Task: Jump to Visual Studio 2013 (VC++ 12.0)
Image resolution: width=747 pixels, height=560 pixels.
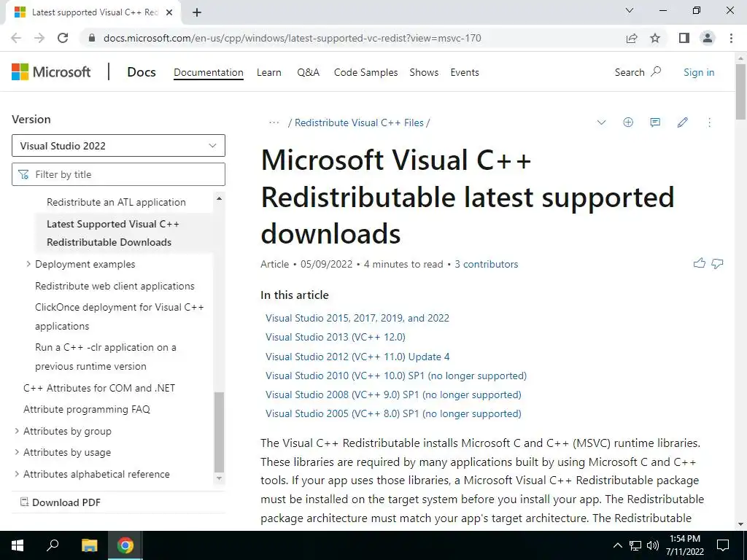Action: point(336,337)
